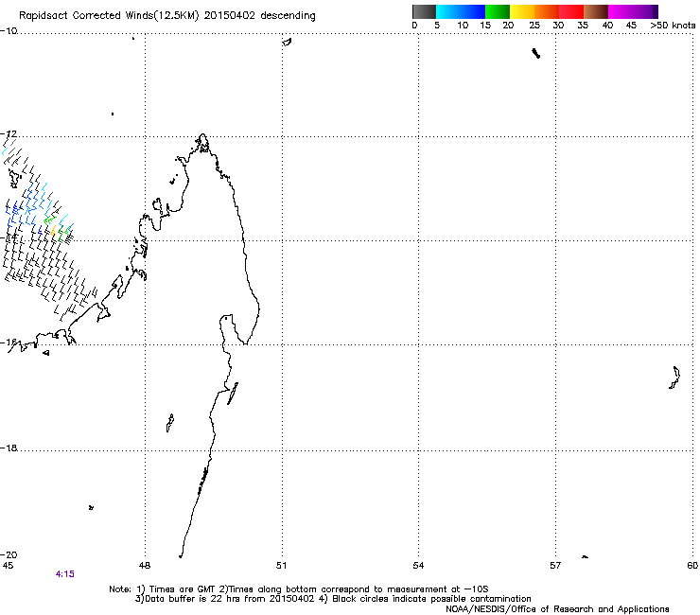Click the longitude label '54'
This screenshot has width=700, height=615.
418,566
